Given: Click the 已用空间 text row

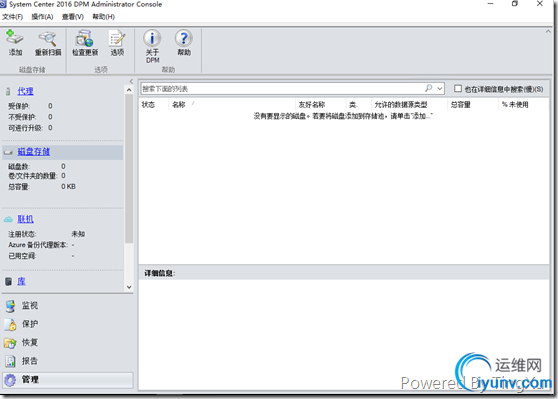Looking at the screenshot, I should [x=41, y=256].
